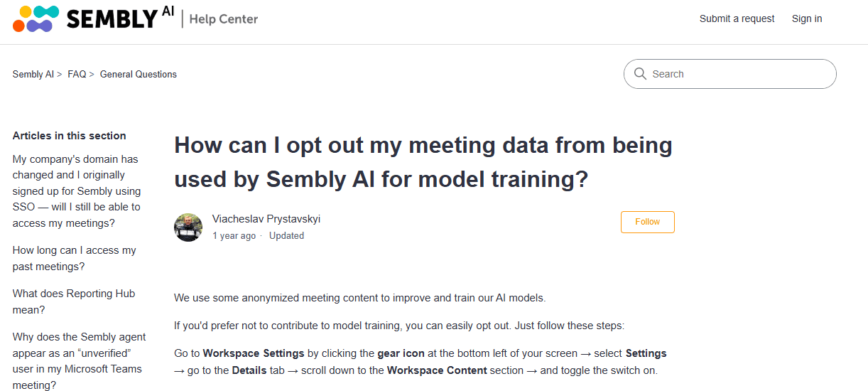Open General Questions breadcrumb
The height and width of the screenshot is (391, 868).
(x=139, y=74)
